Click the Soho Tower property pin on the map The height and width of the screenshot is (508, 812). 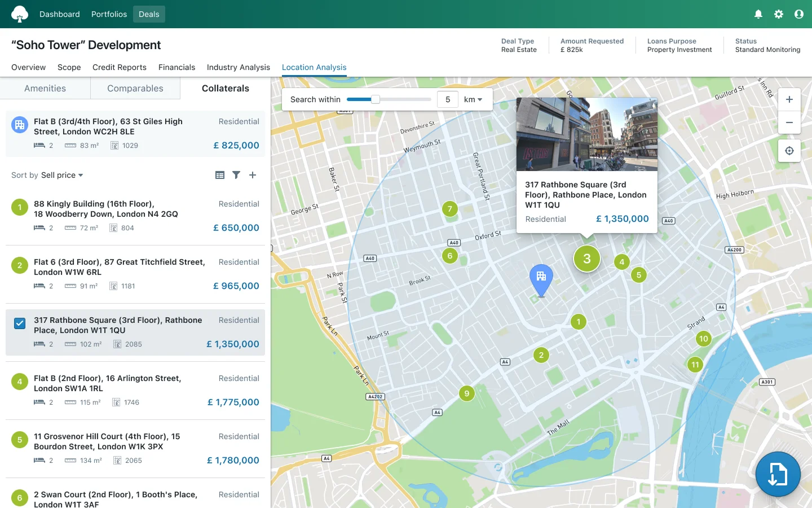[541, 277]
